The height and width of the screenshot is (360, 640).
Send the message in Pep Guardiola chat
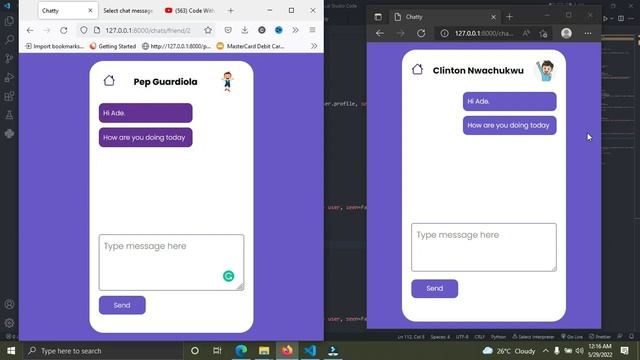pos(122,305)
